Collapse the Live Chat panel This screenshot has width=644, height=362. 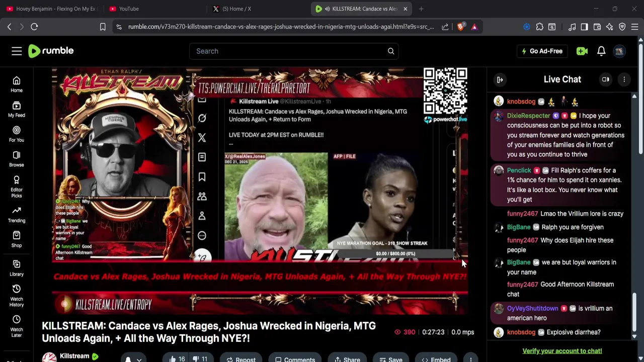pos(500,79)
